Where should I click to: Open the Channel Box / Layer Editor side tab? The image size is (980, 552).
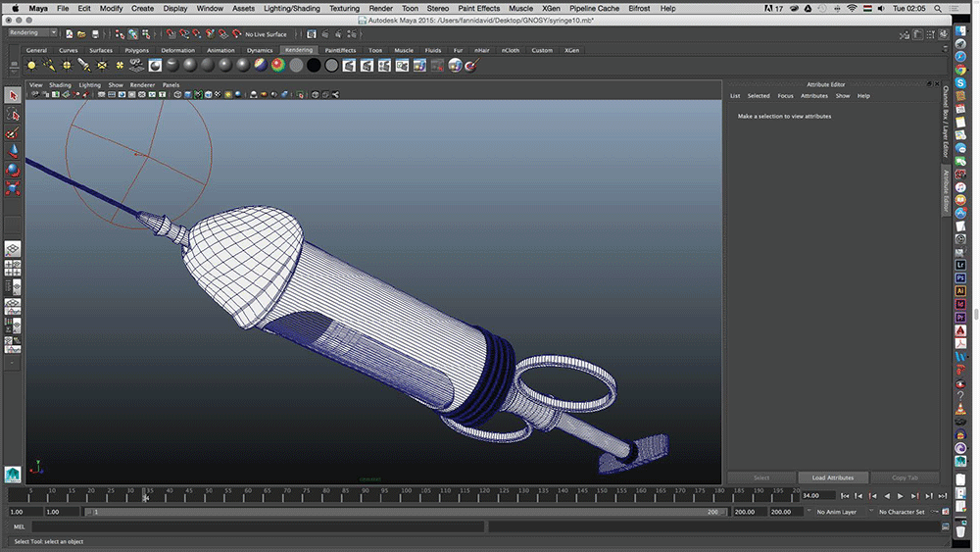pos(945,122)
